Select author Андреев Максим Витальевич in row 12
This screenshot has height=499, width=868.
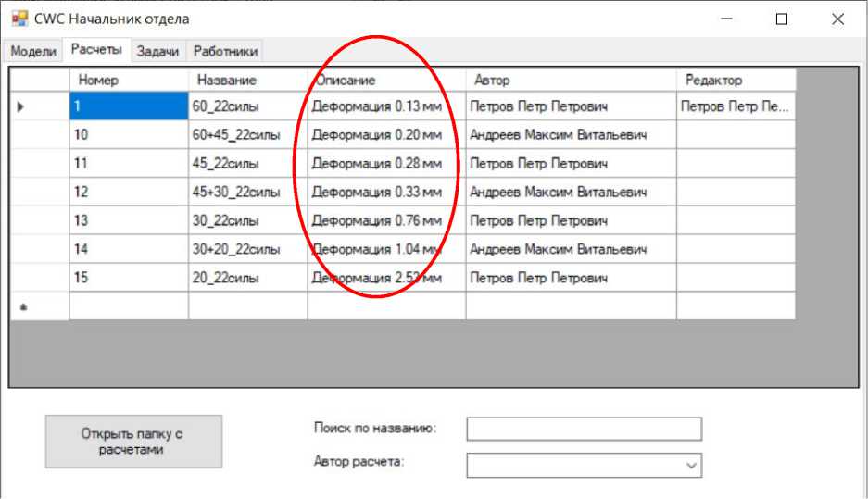tap(571, 192)
